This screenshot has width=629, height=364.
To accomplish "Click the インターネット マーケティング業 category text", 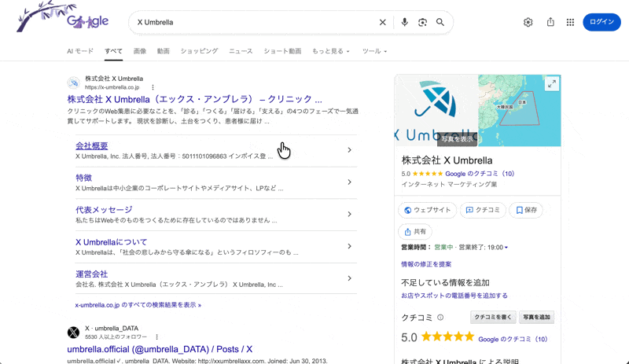I will tap(449, 184).
